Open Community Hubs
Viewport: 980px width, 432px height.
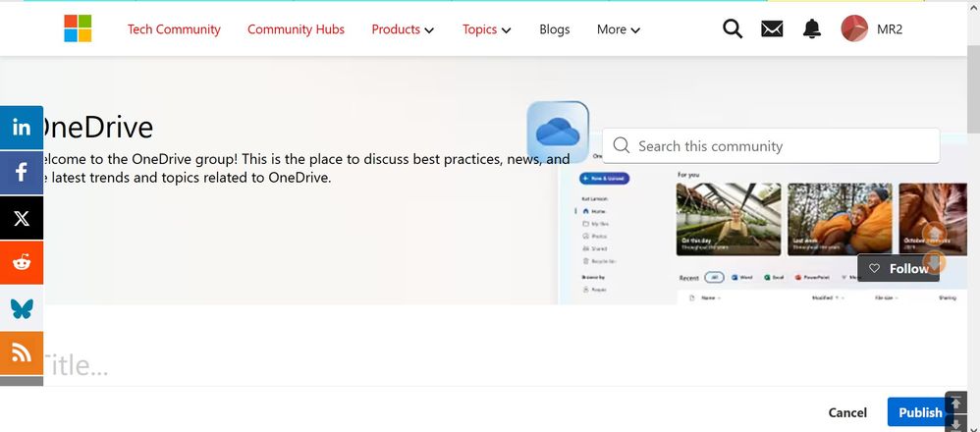coord(296,29)
